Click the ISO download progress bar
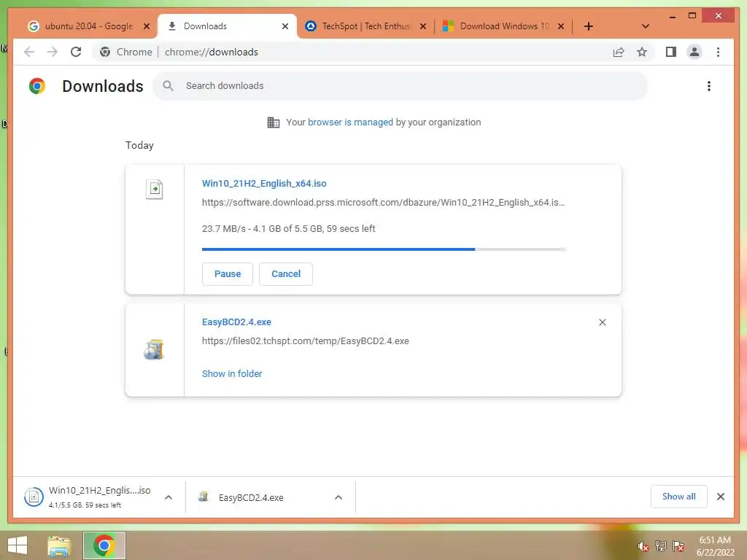 (384, 249)
